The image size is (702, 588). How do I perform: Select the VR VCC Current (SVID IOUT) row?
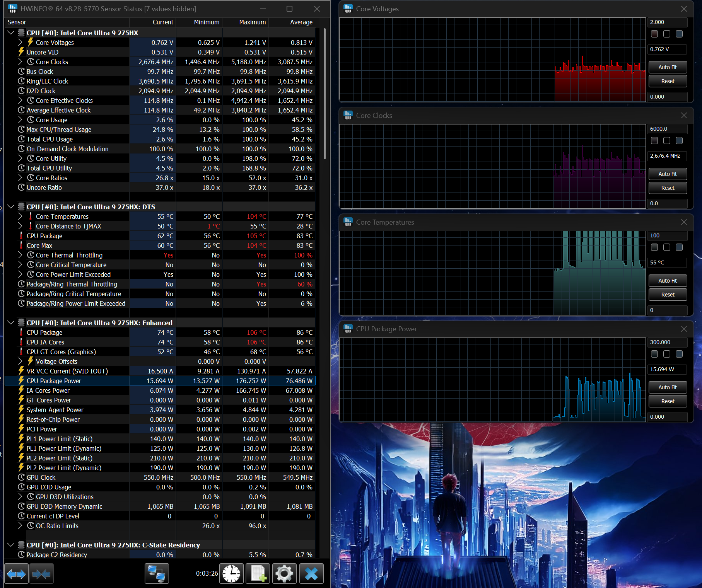[x=160, y=371]
